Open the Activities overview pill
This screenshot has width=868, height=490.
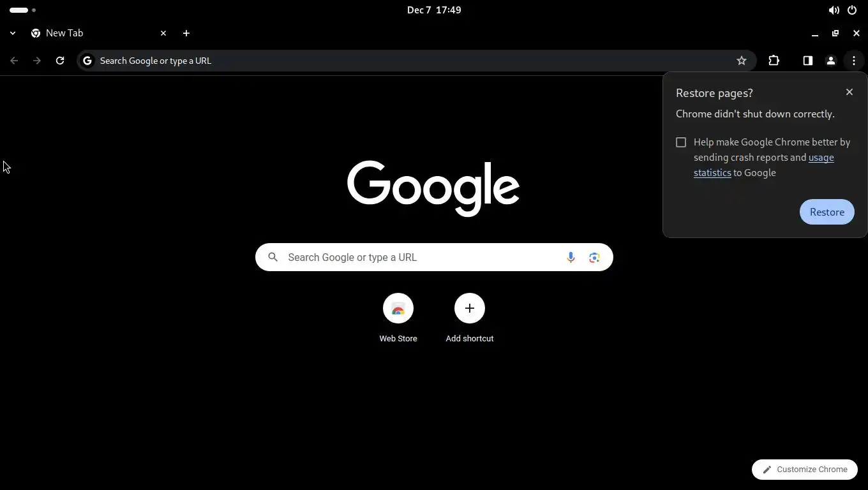pyautogui.click(x=23, y=10)
